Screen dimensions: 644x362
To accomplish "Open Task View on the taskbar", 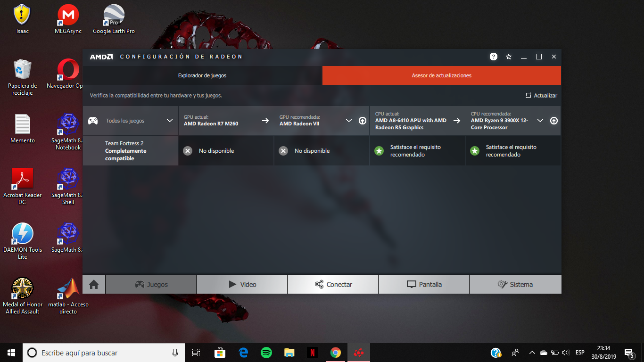I will [x=196, y=353].
